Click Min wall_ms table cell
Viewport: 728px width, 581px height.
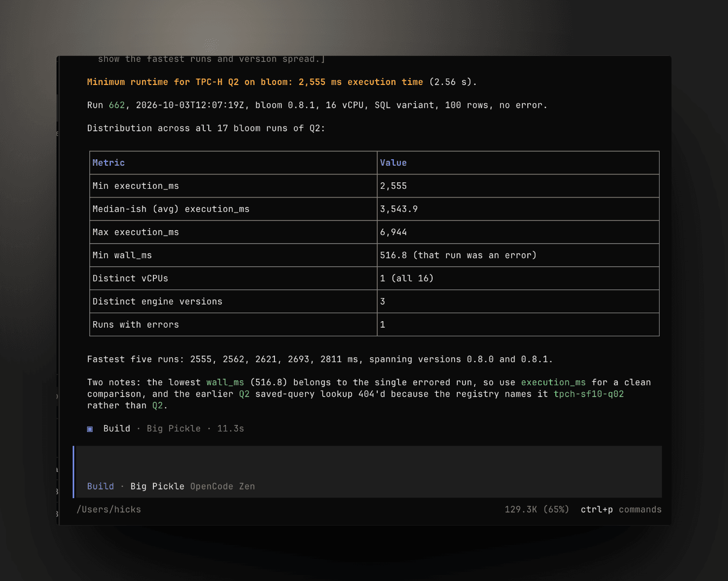click(x=233, y=256)
